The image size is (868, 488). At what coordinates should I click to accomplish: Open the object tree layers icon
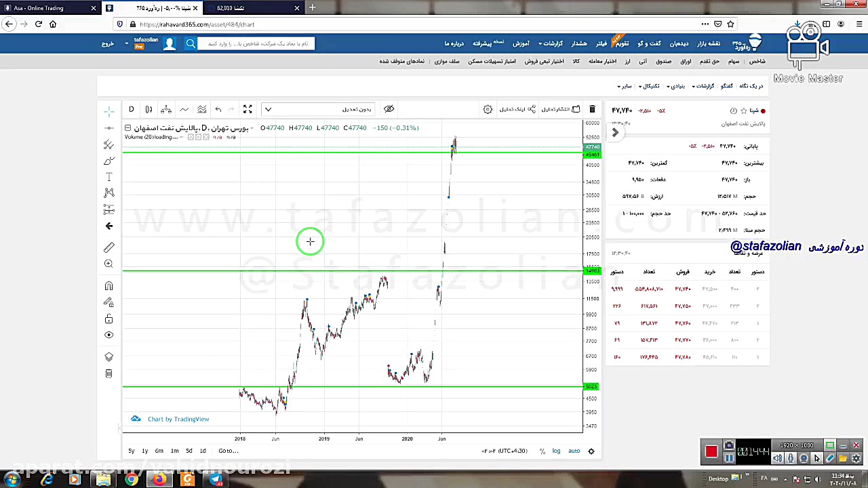tap(109, 357)
